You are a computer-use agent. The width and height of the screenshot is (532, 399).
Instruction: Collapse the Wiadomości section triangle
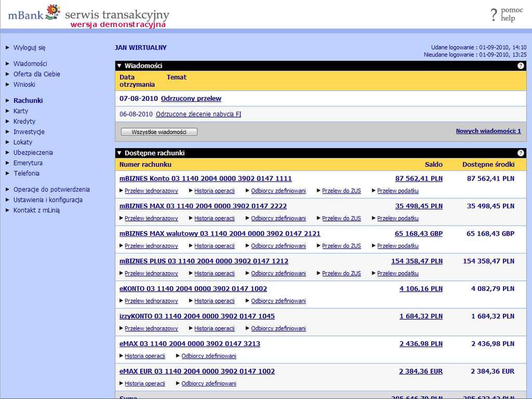point(119,65)
